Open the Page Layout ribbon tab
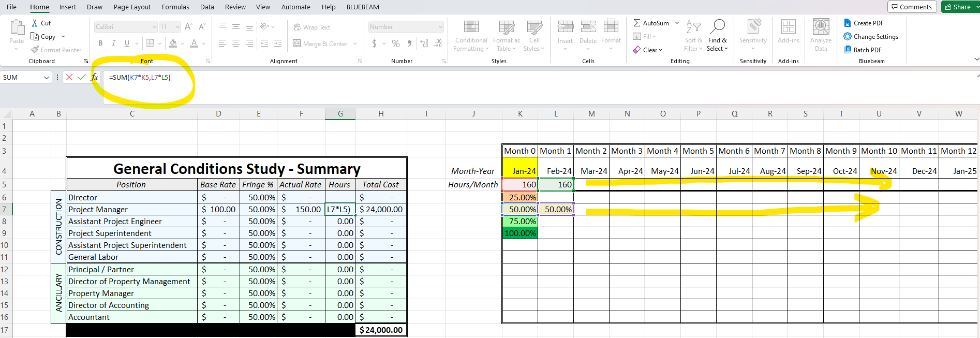Screen dimensions: 980x338 pyautogui.click(x=132, y=7)
